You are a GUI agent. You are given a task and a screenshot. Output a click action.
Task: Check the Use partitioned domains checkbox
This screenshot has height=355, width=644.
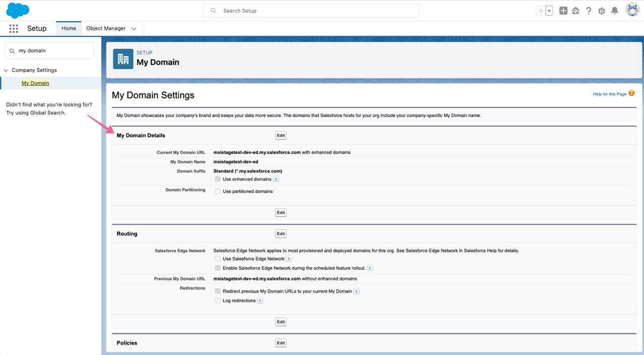218,191
